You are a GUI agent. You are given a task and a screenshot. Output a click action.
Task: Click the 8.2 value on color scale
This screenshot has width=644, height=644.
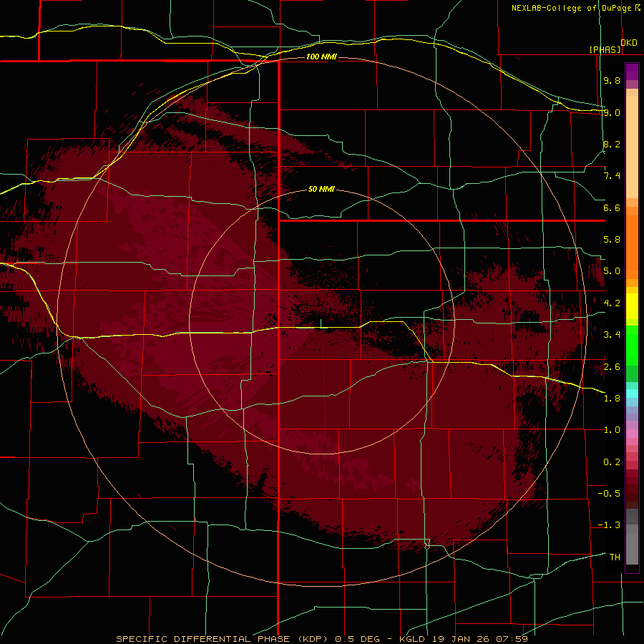coord(612,144)
